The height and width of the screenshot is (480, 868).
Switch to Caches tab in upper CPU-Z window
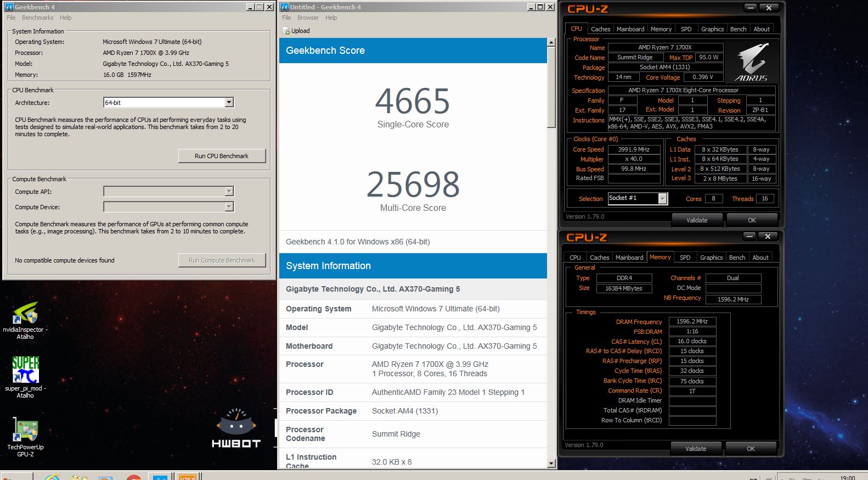pyautogui.click(x=600, y=29)
